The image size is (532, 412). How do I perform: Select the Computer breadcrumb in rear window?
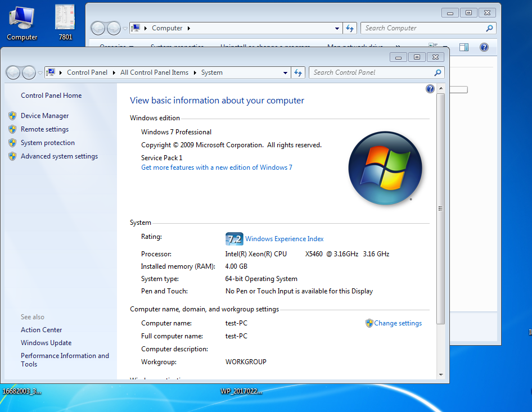pos(167,28)
